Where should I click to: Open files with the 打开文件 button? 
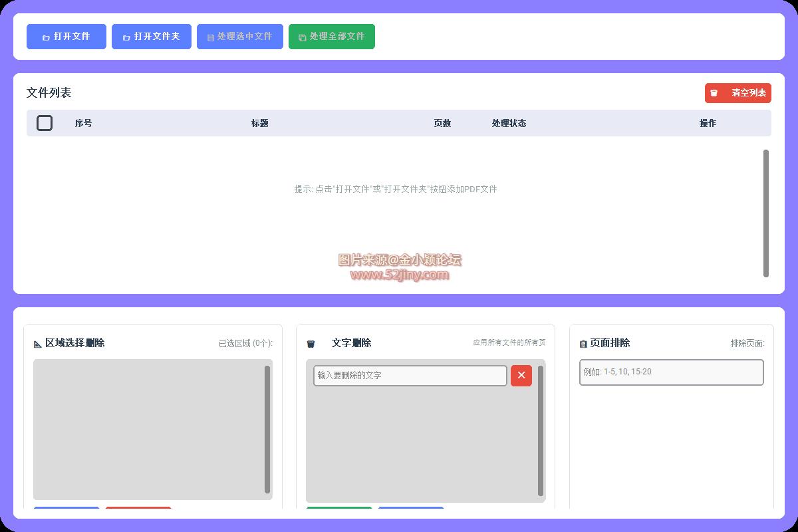[x=66, y=37]
